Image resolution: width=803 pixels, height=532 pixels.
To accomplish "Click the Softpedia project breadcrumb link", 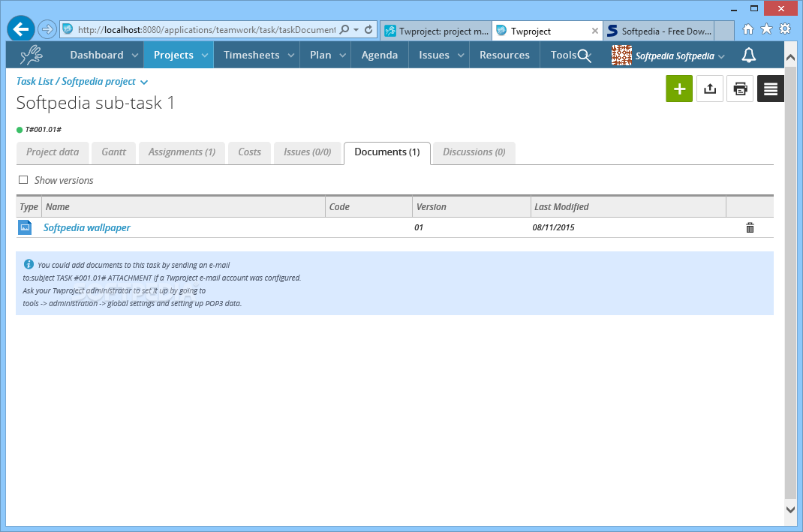I will point(98,81).
